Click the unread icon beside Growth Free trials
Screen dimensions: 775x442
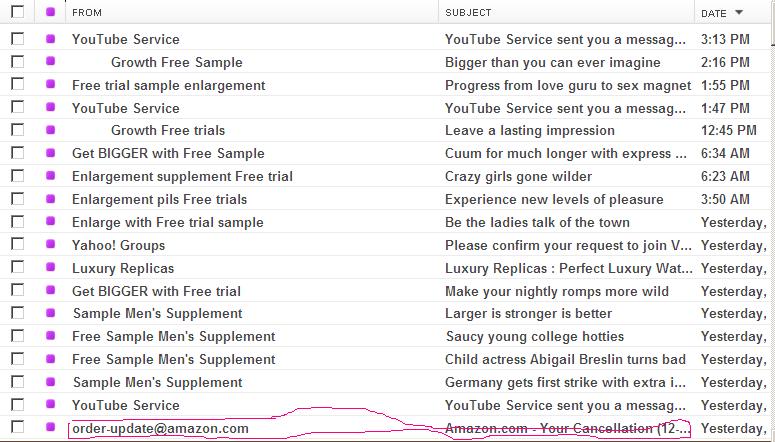[x=50, y=130]
